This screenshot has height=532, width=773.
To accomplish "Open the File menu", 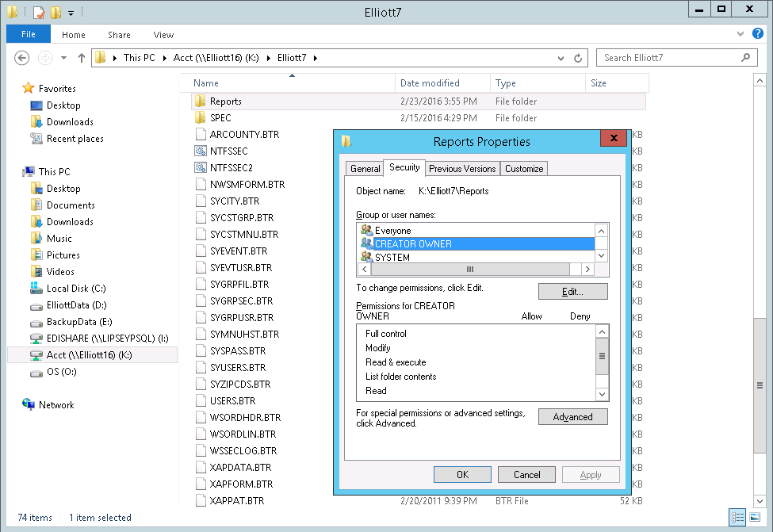I will tap(28, 34).
